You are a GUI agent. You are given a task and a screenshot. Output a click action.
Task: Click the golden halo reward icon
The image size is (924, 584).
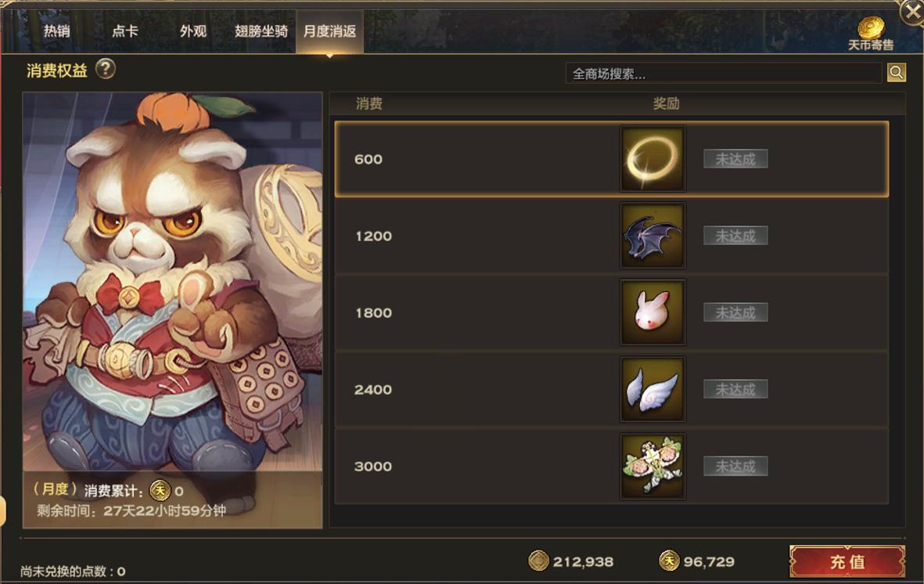[x=653, y=159]
